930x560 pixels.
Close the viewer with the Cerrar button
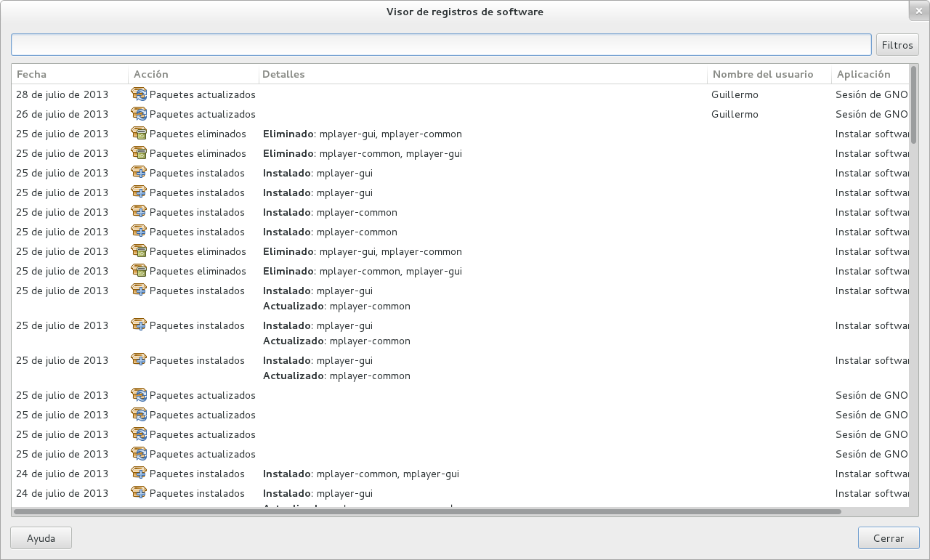pyautogui.click(x=889, y=538)
